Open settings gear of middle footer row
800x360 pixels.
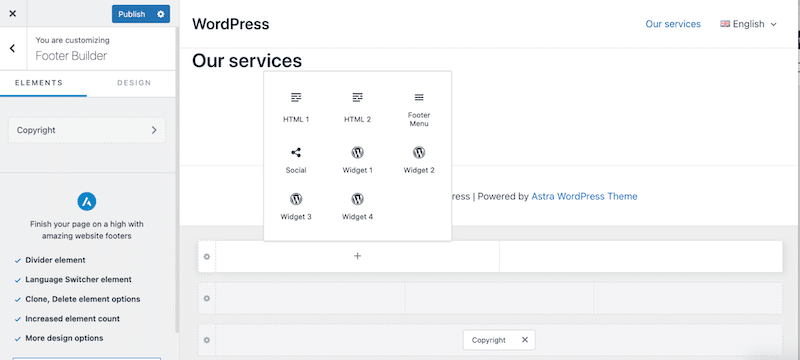point(207,298)
